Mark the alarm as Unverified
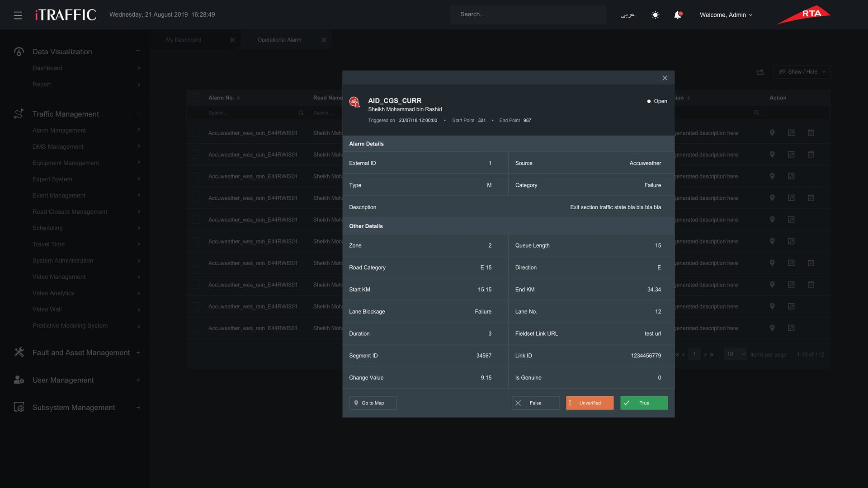868x488 pixels. tap(590, 403)
